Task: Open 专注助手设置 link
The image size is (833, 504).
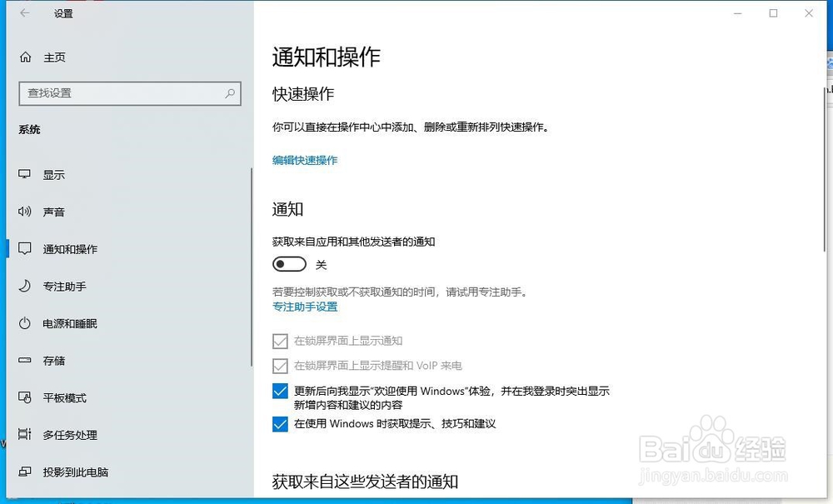Action: coord(305,307)
